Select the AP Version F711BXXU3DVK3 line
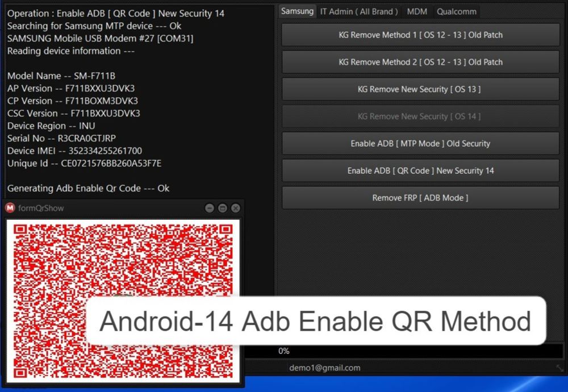568x392 pixels. (x=71, y=89)
